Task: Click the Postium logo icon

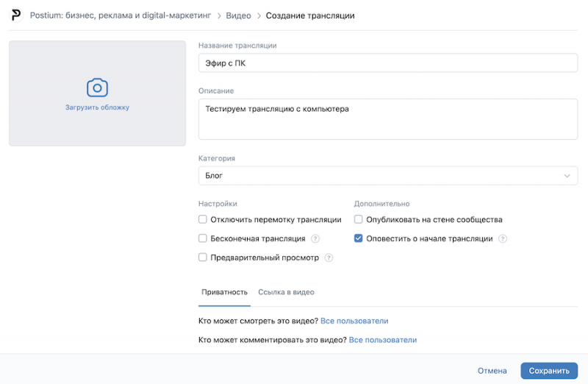Action: (x=16, y=15)
